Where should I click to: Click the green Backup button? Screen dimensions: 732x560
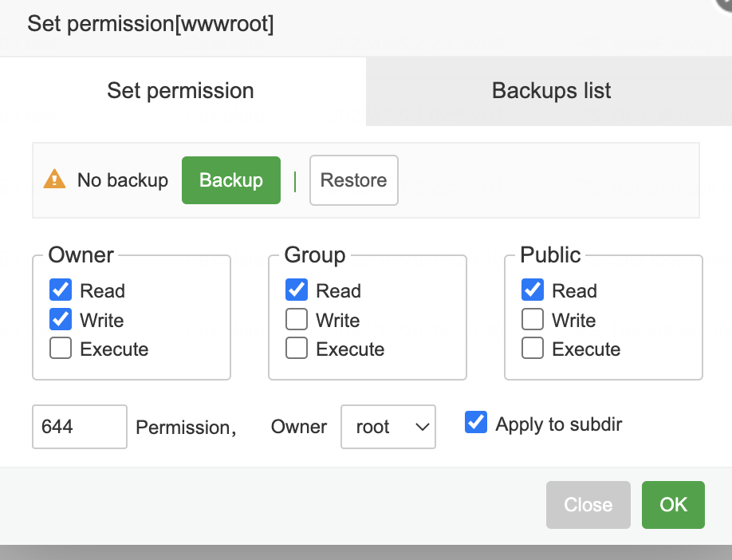point(231,180)
